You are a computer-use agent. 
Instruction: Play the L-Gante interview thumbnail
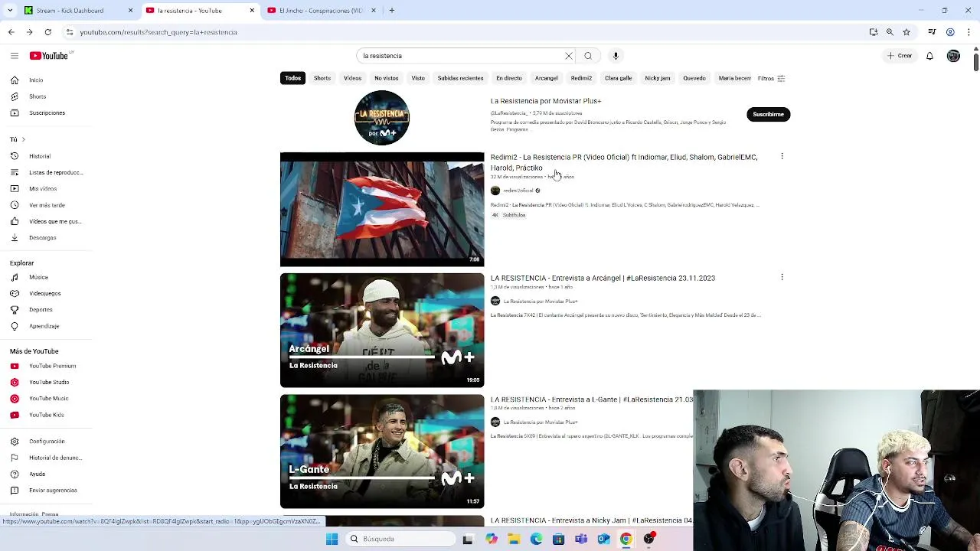click(x=382, y=452)
